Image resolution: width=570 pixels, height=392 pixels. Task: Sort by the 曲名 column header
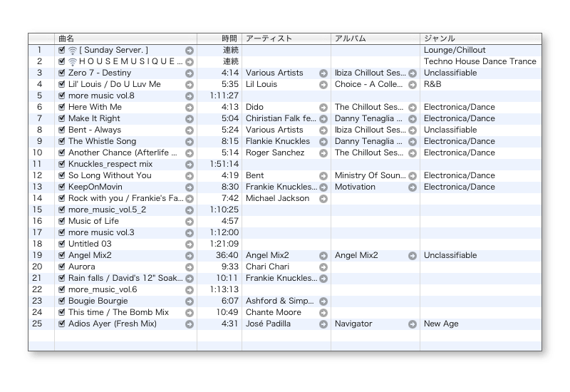126,38
